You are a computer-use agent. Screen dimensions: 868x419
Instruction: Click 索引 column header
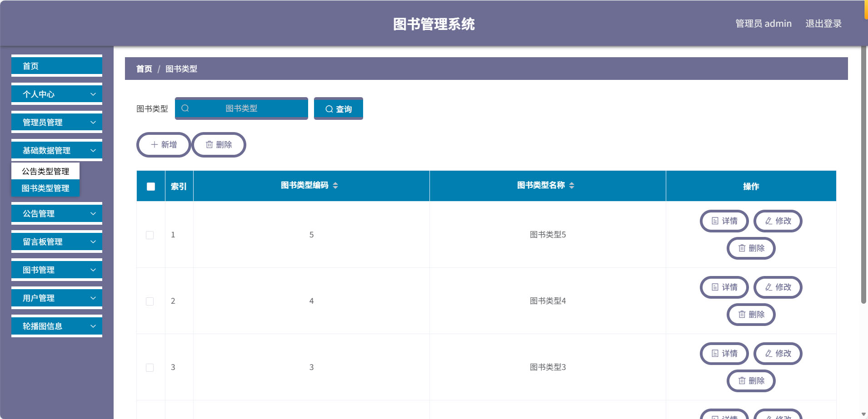click(179, 187)
